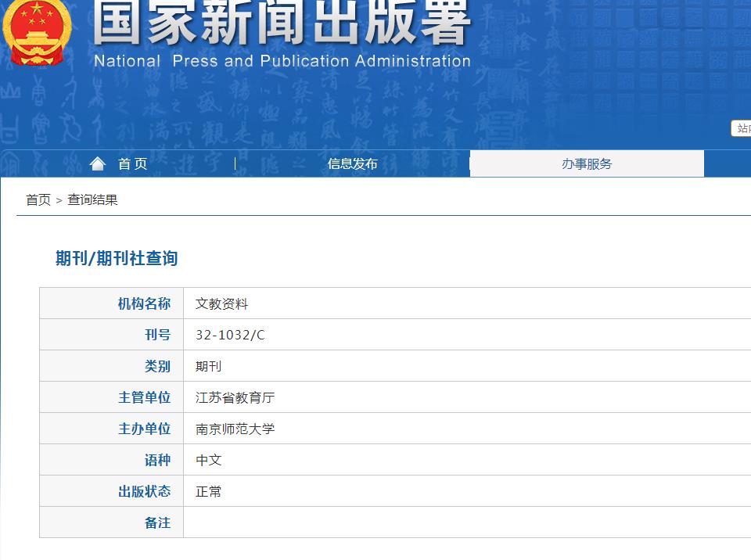Select the 类别 cell showing 期刊
The image size is (751, 560).
(x=209, y=366)
